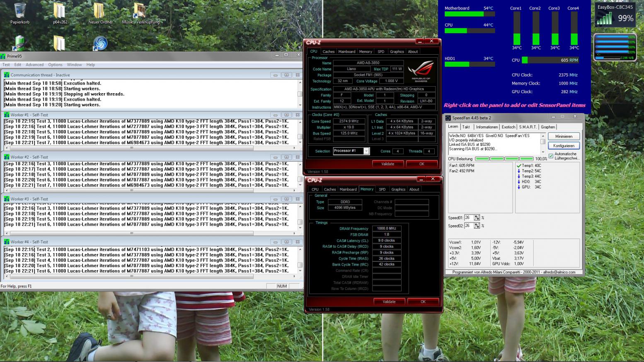The width and height of the screenshot is (644, 362).
Task: Open the Neuer Ordner desktop folder
Action: click(x=99, y=11)
